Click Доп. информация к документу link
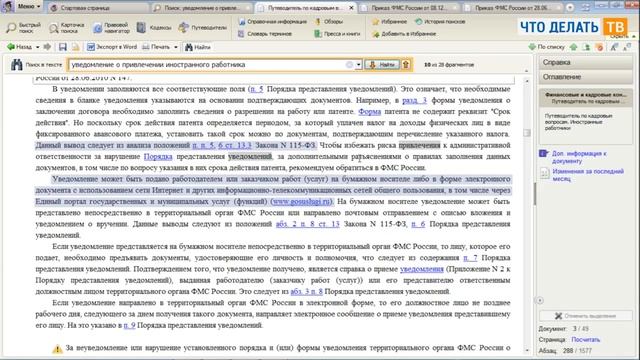 tap(579, 157)
